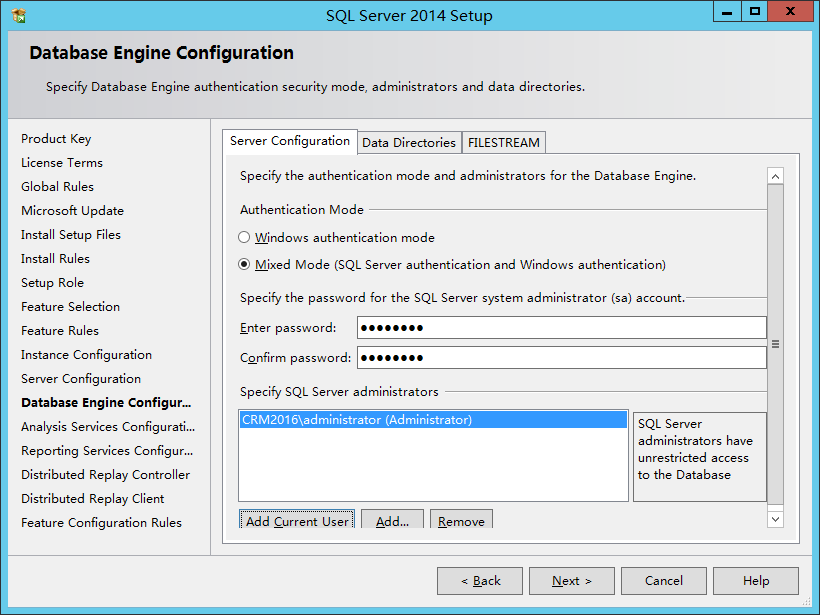Click Install Setup Files step
Viewport: 820px width, 615px height.
pos(71,235)
